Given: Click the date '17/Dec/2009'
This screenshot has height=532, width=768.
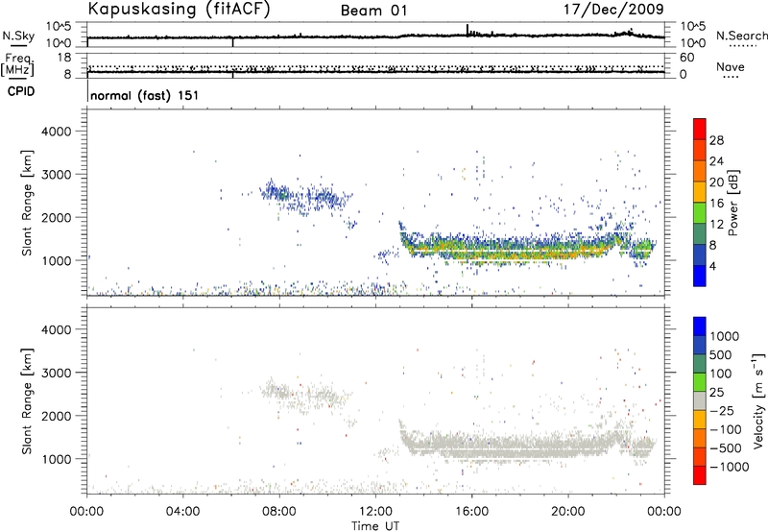Looking at the screenshot, I should coord(613,9).
